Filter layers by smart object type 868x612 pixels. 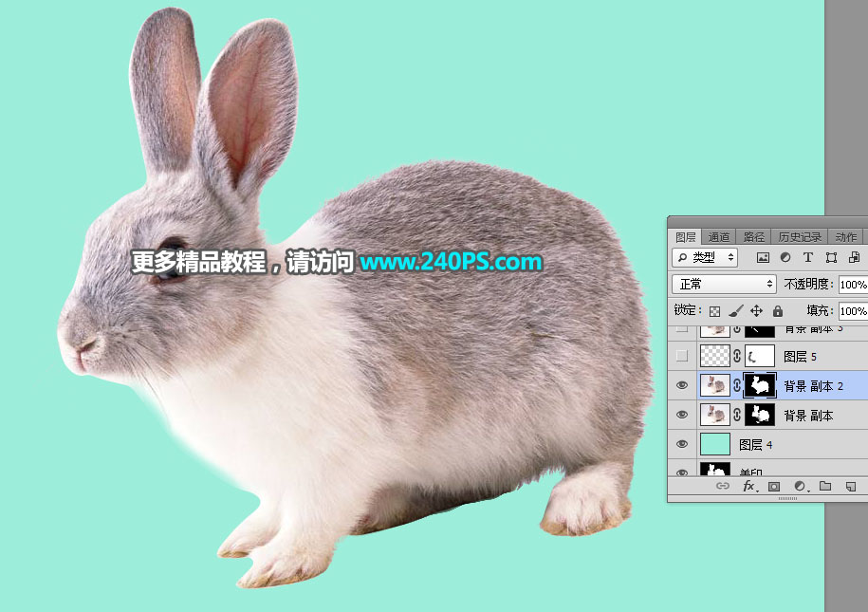coord(854,257)
